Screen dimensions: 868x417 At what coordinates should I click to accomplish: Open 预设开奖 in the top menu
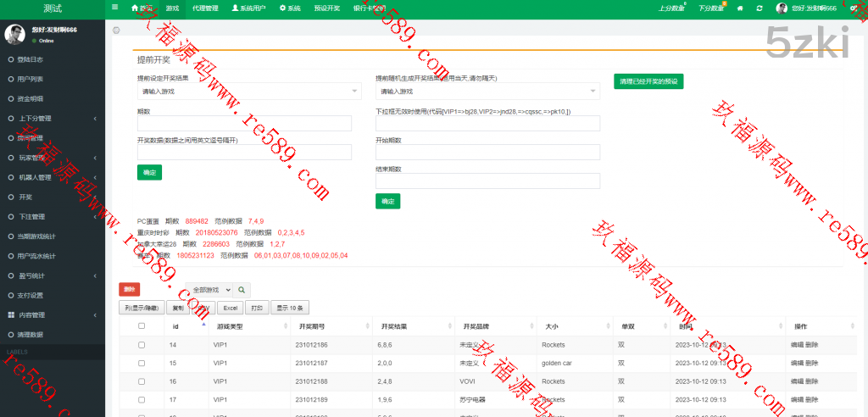pos(325,8)
